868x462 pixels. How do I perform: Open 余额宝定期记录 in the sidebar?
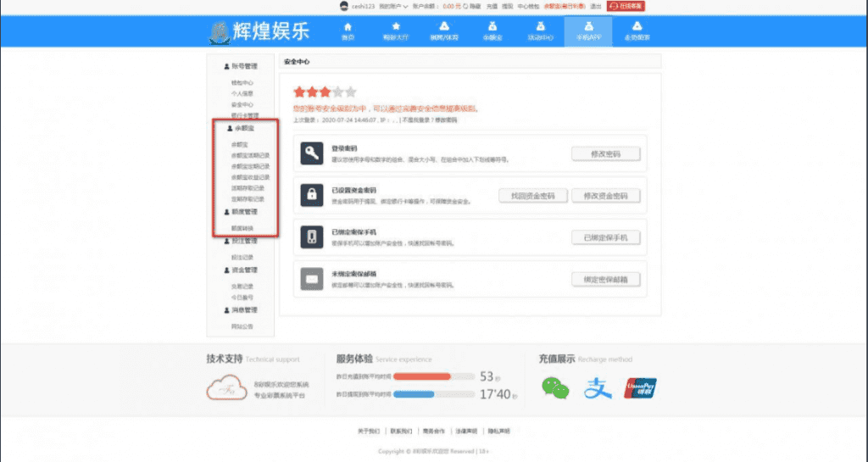pyautogui.click(x=250, y=166)
